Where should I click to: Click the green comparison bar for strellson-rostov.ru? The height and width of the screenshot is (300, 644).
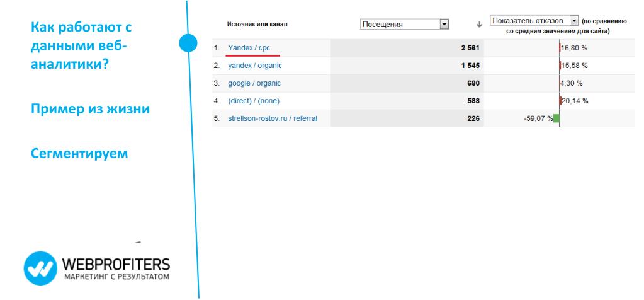[x=556, y=118]
